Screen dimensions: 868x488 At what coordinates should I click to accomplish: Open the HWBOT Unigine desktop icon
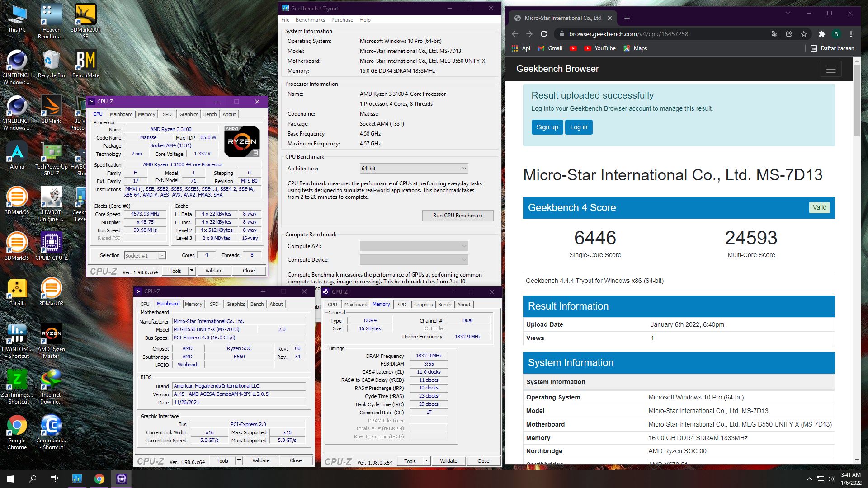[x=51, y=204]
